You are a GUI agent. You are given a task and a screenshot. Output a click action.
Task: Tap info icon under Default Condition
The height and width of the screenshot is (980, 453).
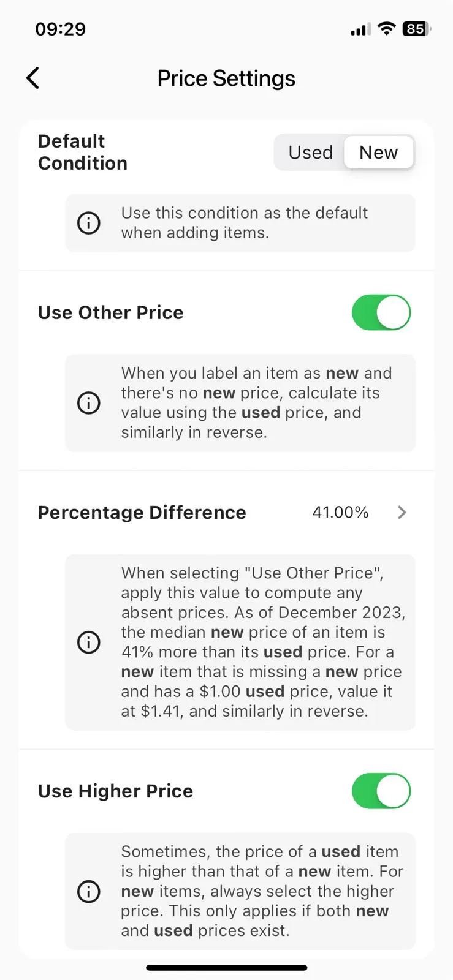[89, 223]
